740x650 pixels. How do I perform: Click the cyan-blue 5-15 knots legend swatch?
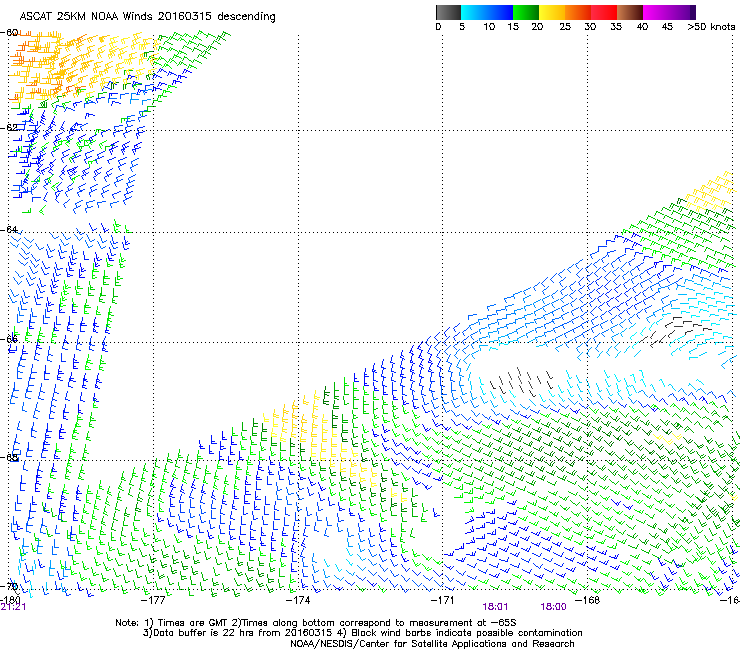click(x=487, y=12)
